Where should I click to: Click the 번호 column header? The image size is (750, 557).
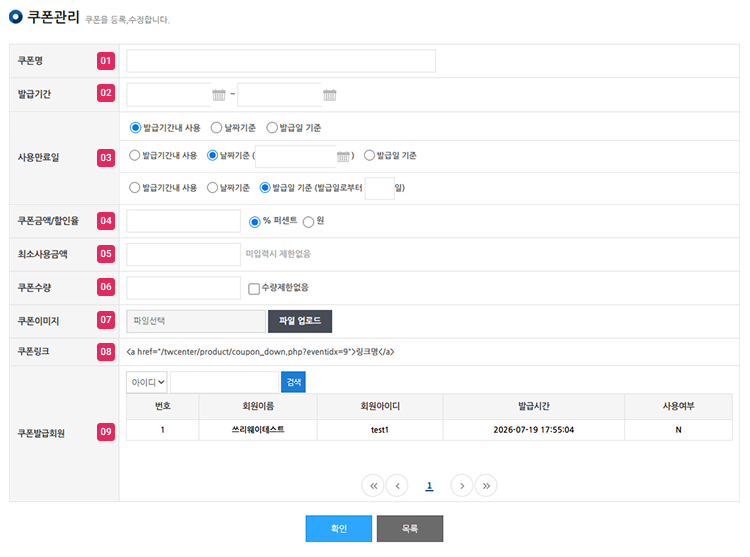pyautogui.click(x=163, y=406)
